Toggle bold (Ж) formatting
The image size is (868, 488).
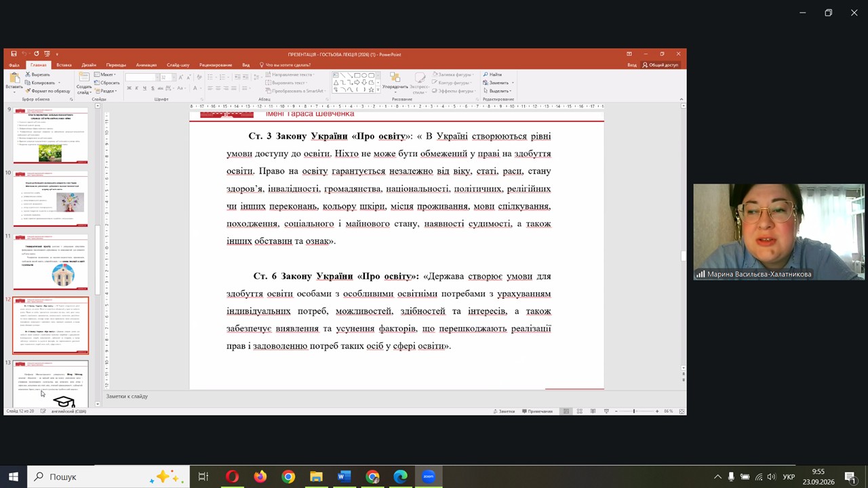(x=129, y=88)
